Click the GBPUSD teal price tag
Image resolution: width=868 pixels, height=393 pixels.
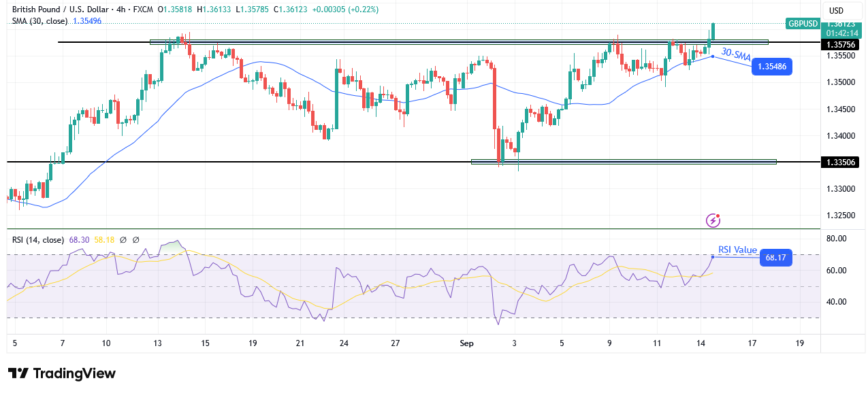tap(803, 23)
